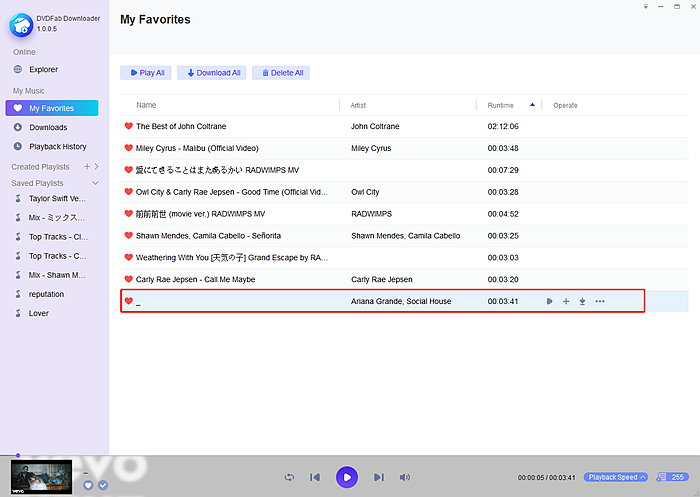The width and height of the screenshot is (700, 497).
Task: Download the Ariana Grande row track
Action: point(583,301)
